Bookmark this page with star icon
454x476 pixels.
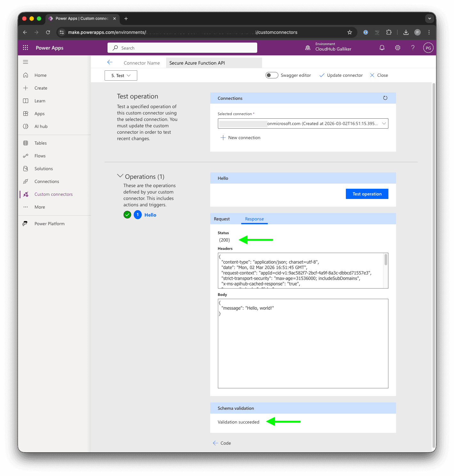tap(349, 32)
